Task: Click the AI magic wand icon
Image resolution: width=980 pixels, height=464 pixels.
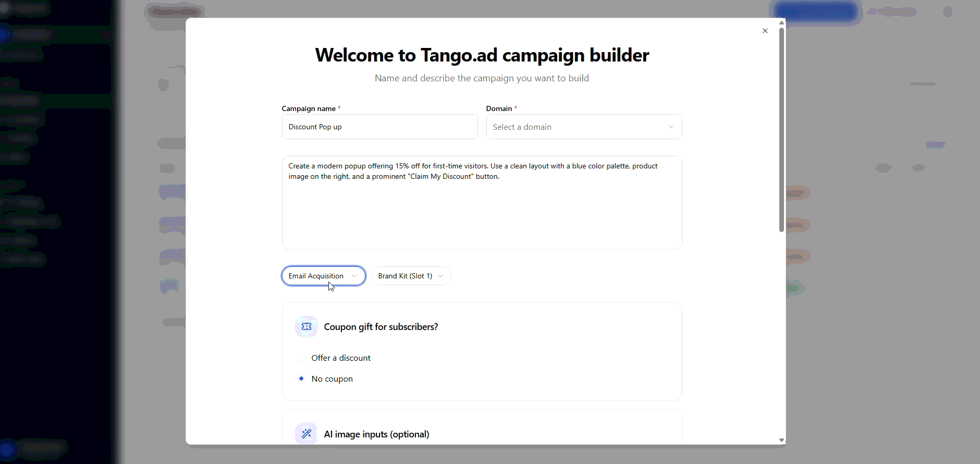Action: pos(307,433)
